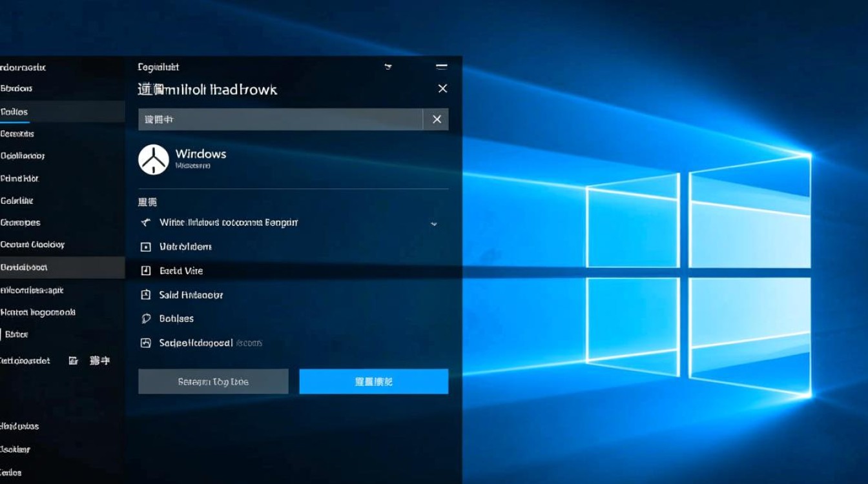This screenshot has height=484, width=868.
Task: Click the arrow icon in the dialog title bar
Action: (387, 66)
